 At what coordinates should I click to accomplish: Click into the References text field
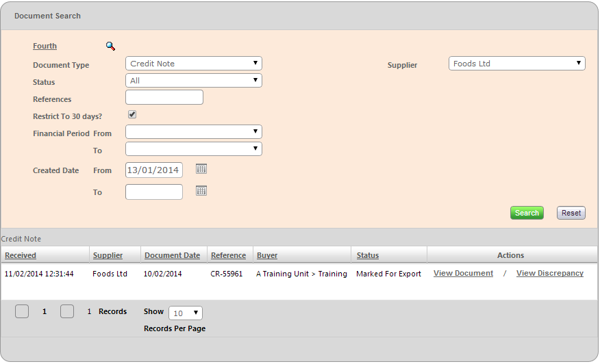coord(164,98)
